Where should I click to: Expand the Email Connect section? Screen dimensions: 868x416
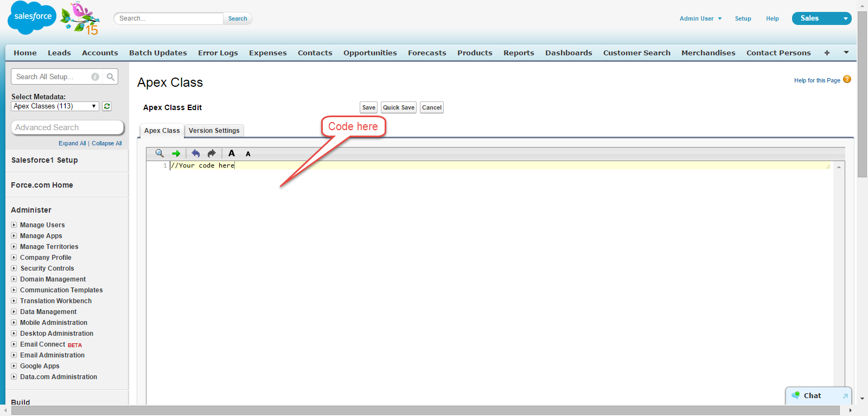(14, 344)
